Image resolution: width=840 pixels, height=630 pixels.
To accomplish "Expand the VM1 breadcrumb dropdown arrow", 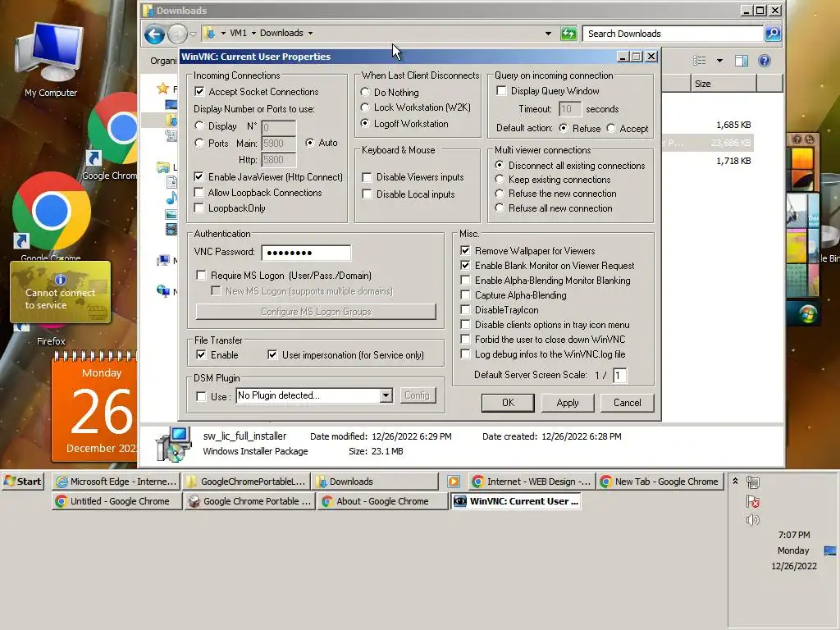I will click(253, 33).
